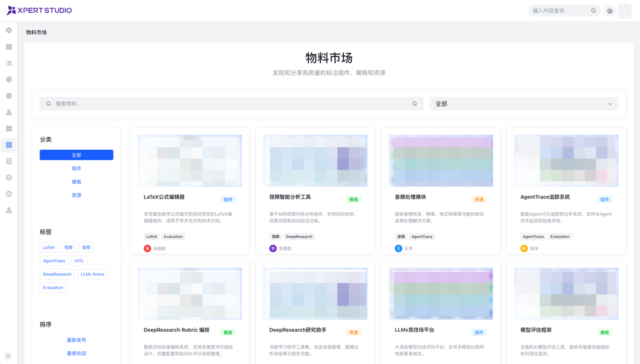Open settings via the top-bar gear icon
The height and width of the screenshot is (364, 640).
tap(610, 11)
